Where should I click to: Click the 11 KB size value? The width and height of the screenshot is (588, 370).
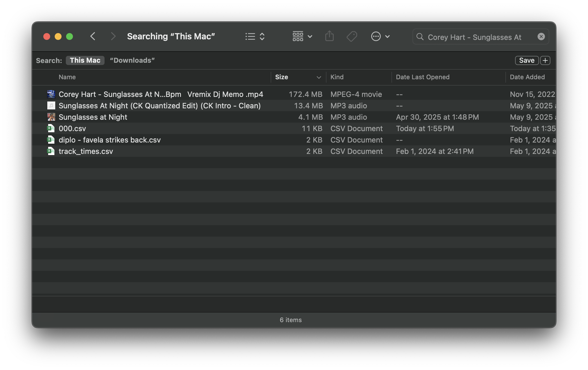tap(312, 129)
